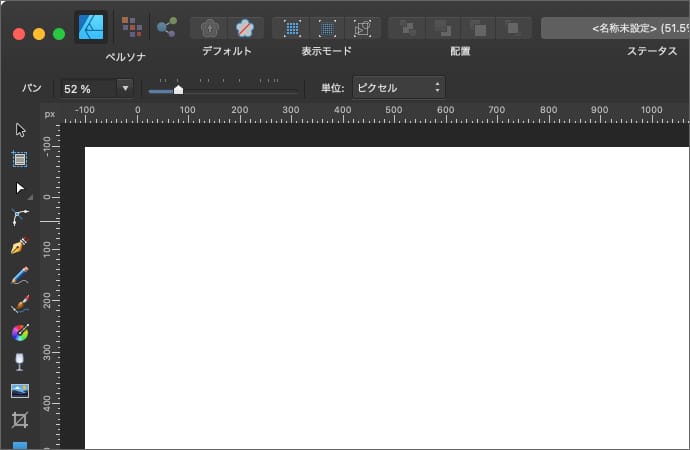Screen dimensions: 690x450
Task: Select the Vector Brush tool
Action: (20, 303)
